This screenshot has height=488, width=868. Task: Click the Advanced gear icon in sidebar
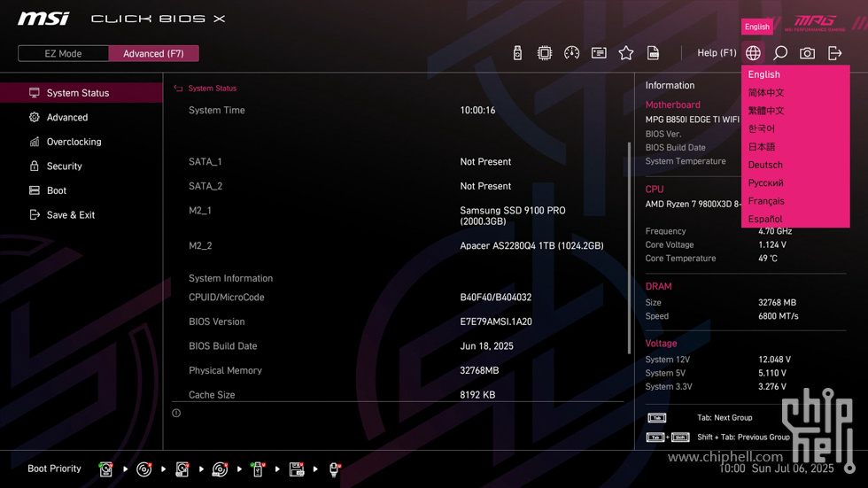(35, 117)
